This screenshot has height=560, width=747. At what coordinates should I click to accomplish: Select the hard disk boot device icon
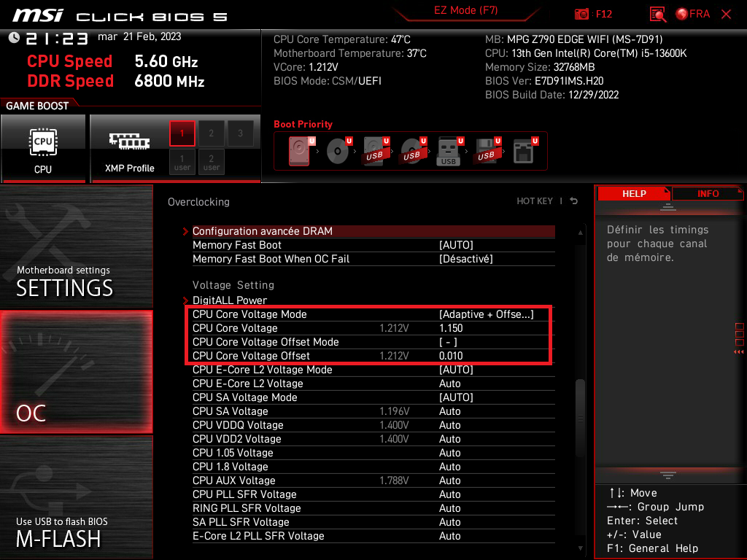click(301, 151)
